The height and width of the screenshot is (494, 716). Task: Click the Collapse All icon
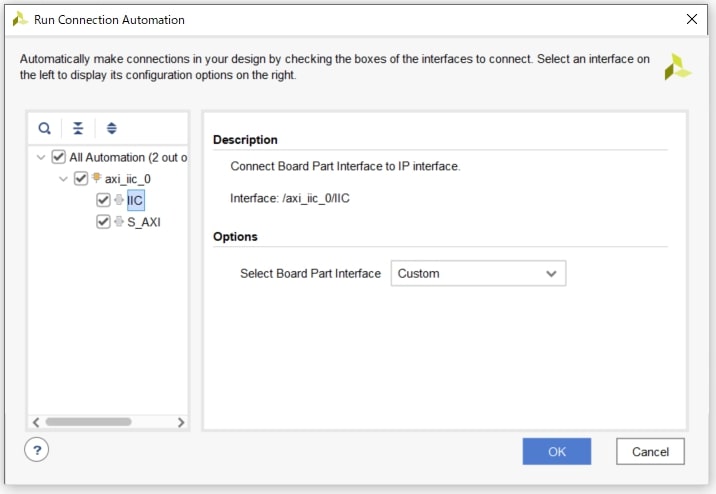coord(78,129)
